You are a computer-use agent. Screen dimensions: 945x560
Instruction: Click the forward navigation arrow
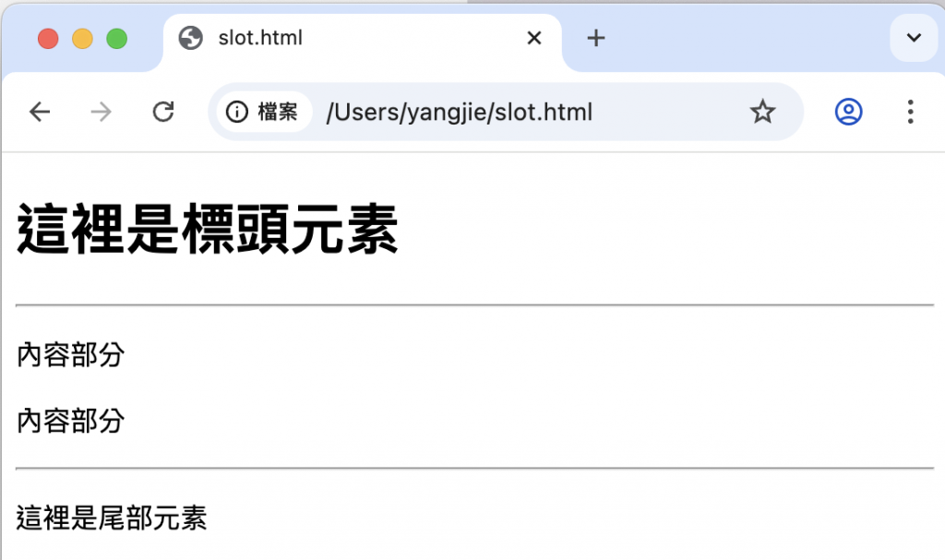click(x=101, y=112)
